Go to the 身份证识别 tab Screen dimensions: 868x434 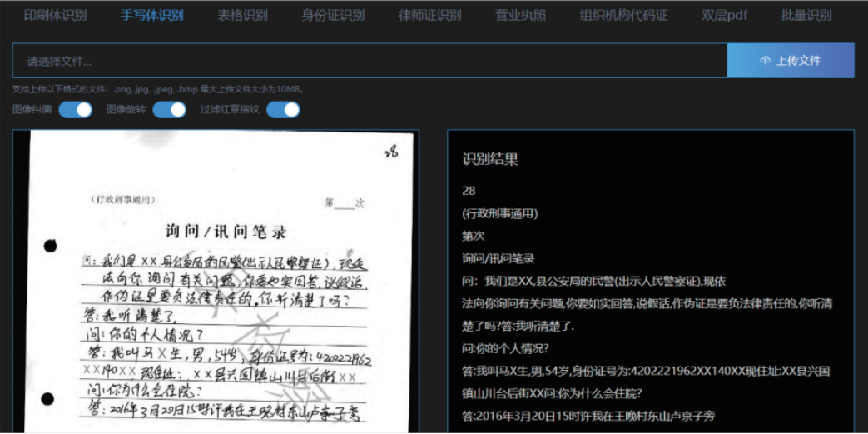point(333,16)
